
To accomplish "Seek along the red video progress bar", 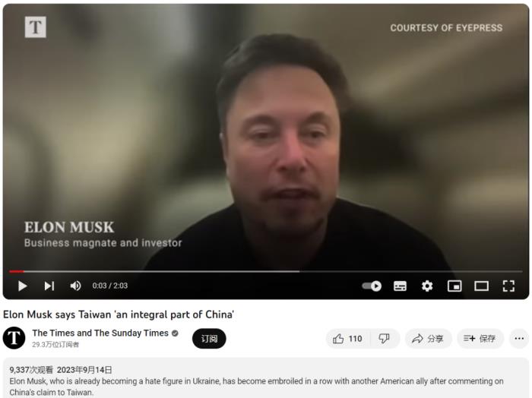I will click(x=266, y=272).
